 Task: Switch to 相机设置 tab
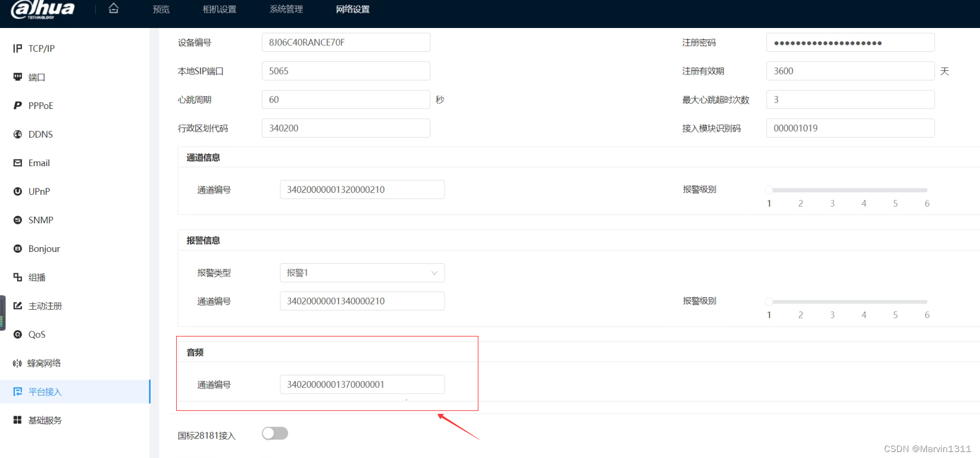[220, 10]
